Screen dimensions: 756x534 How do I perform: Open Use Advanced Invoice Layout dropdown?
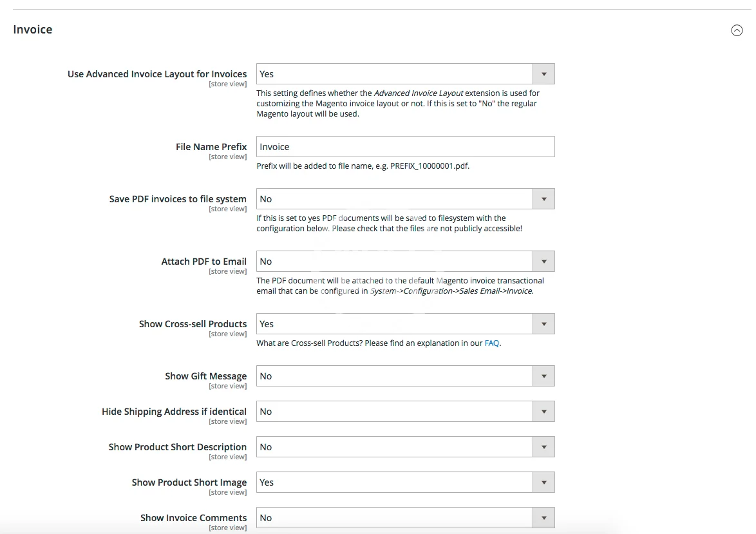pos(394,74)
